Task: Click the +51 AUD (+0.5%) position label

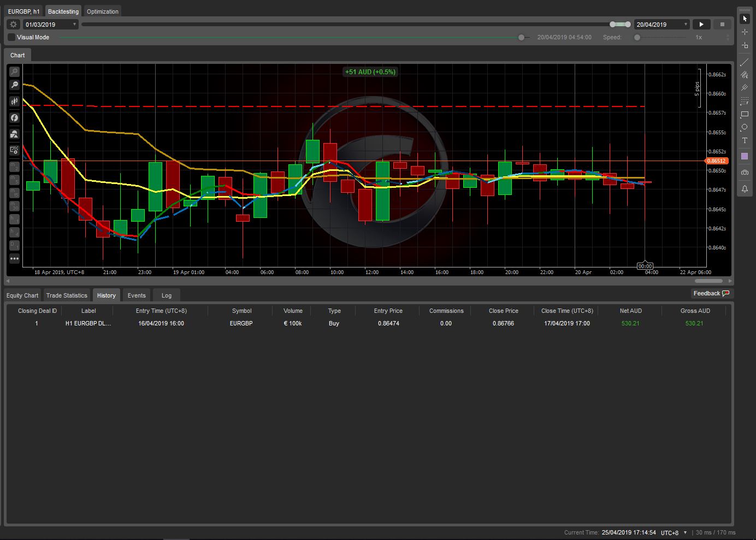Action: coord(370,72)
